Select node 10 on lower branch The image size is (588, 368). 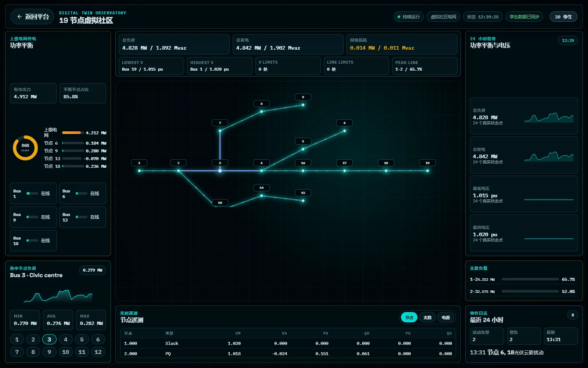[x=220, y=203]
